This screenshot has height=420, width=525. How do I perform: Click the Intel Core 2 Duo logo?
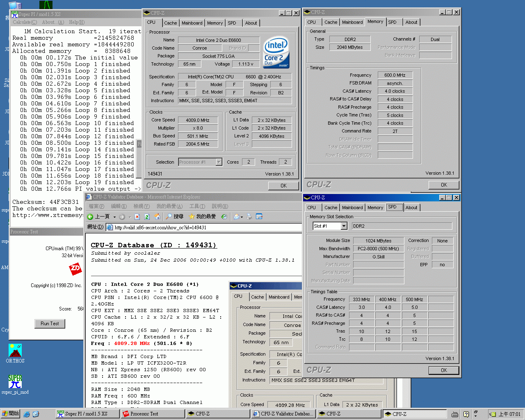[276, 52]
